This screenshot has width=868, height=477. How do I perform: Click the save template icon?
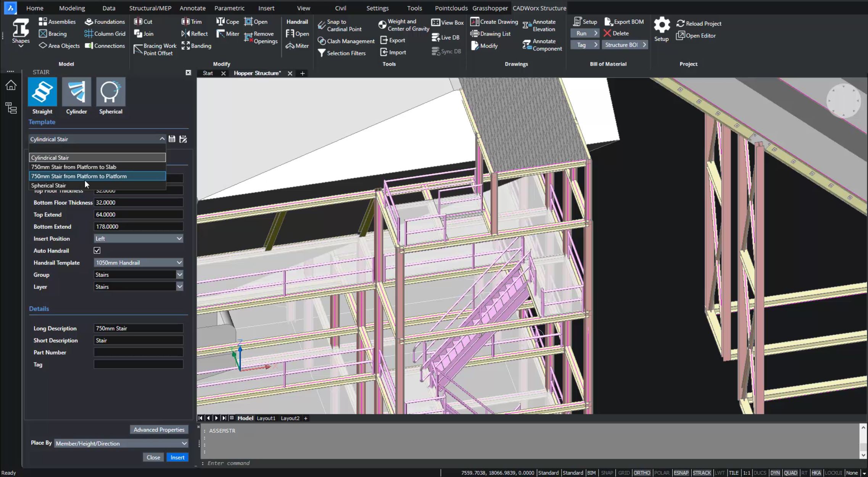click(172, 139)
